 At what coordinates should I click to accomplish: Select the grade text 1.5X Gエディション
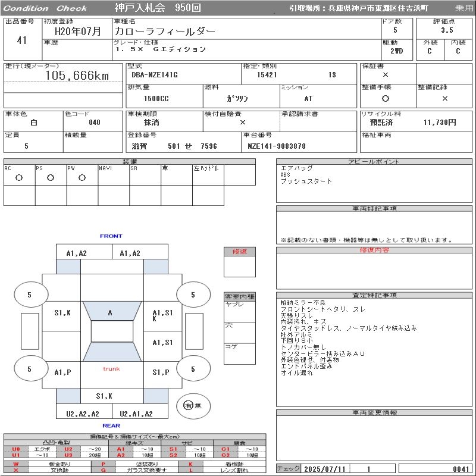pyautogui.click(x=161, y=49)
